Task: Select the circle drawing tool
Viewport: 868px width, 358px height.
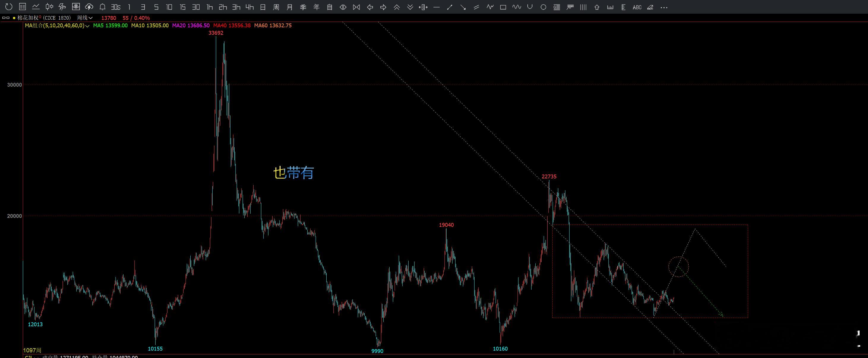Action: pos(543,7)
